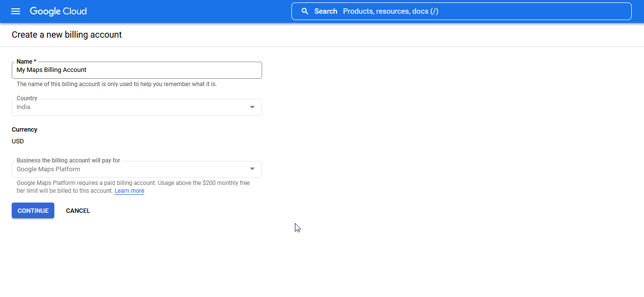This screenshot has height=297, width=644.
Task: Click the search magnifier icon
Action: pos(305,11)
